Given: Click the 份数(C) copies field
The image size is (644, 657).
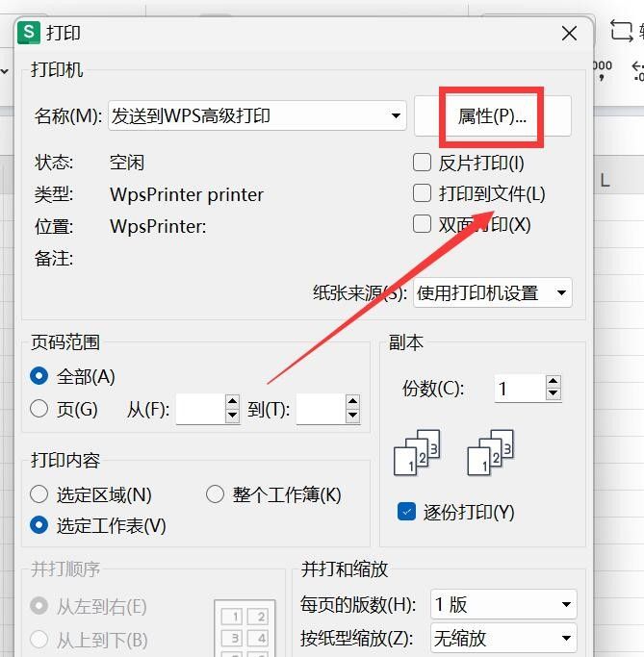Looking at the screenshot, I should (x=520, y=389).
